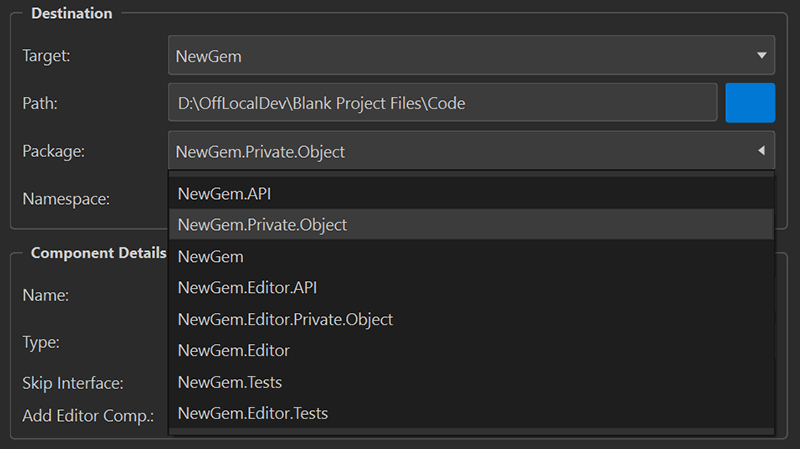Choose the plain NewGem list entry
Image resolution: width=800 pixels, height=449 pixels.
point(471,256)
